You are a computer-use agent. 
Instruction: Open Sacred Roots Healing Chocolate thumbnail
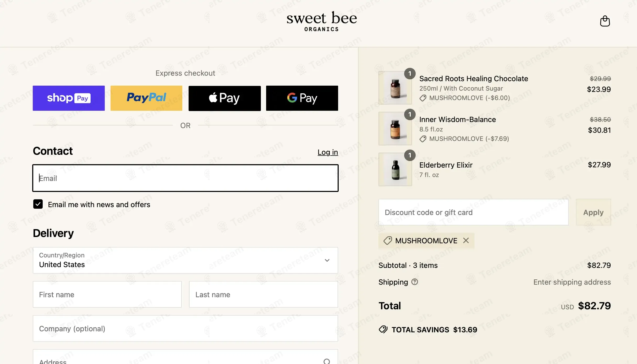click(x=395, y=88)
